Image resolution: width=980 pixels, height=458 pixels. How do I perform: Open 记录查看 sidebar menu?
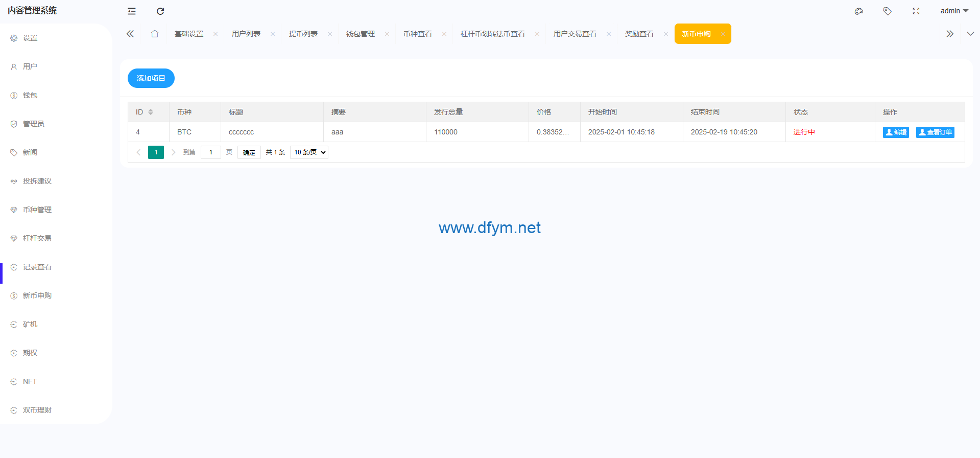pyautogui.click(x=56, y=267)
